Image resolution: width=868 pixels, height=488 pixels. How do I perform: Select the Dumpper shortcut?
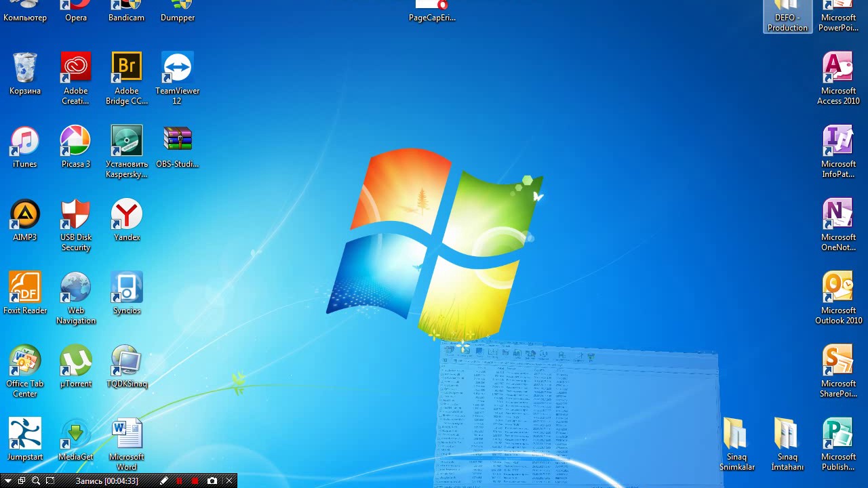[178, 12]
